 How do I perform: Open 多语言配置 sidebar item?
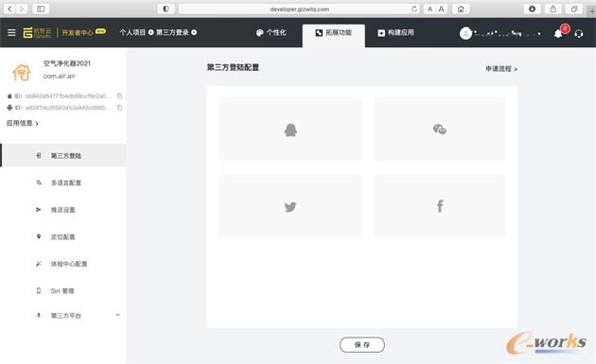coord(63,182)
